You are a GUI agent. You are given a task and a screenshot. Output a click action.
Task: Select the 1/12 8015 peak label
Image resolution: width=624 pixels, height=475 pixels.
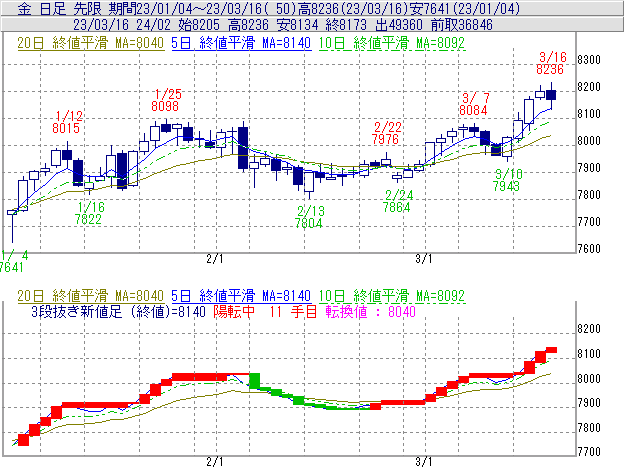click(66, 122)
